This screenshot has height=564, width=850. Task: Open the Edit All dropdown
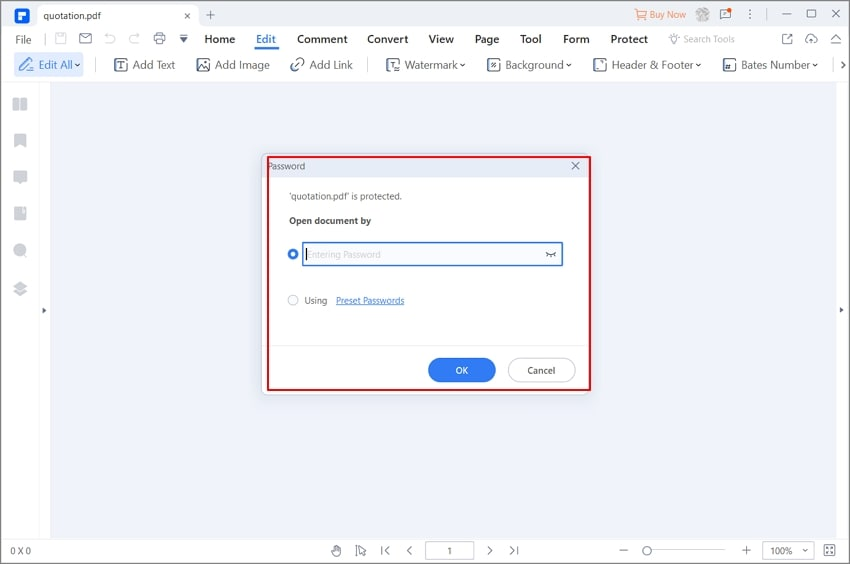pos(49,65)
